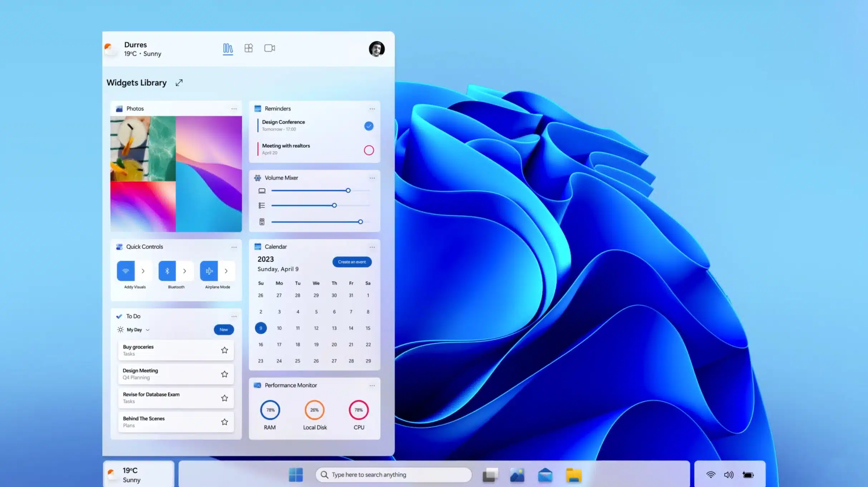Select the Quick Controls widget icon
Image resolution: width=868 pixels, height=487 pixels.
[x=119, y=246]
